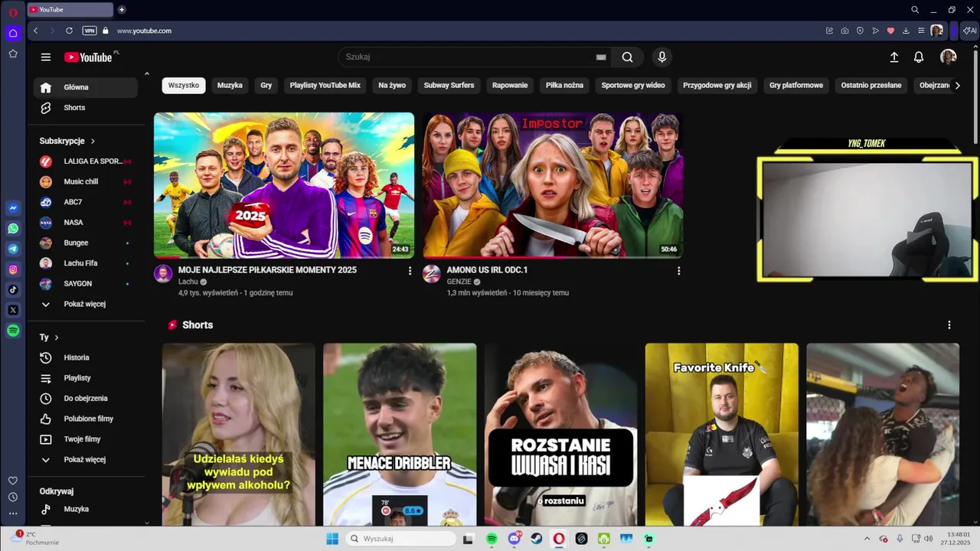Open Opera downloads icon

click(906, 31)
